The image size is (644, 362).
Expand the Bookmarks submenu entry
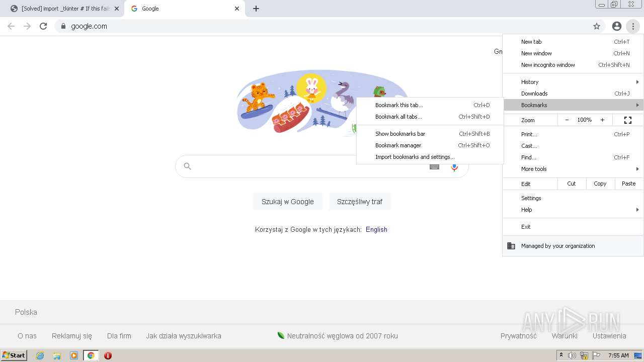(x=573, y=105)
